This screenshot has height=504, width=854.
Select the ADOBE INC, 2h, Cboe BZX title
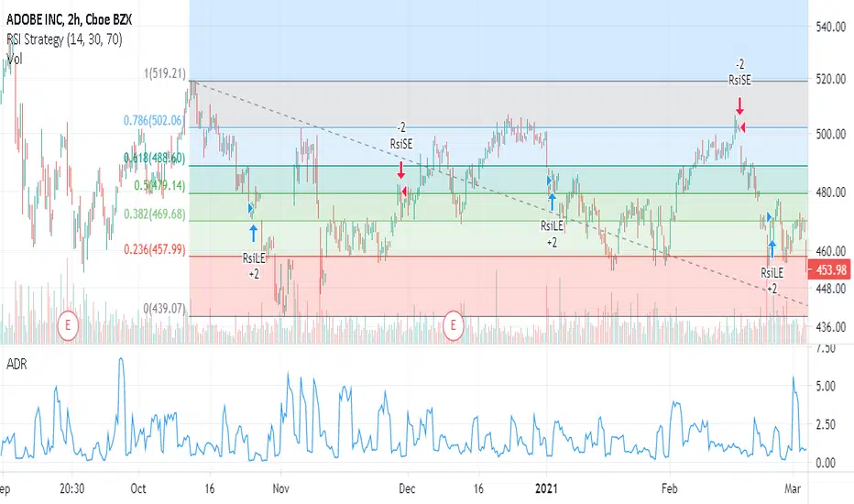coord(69,19)
